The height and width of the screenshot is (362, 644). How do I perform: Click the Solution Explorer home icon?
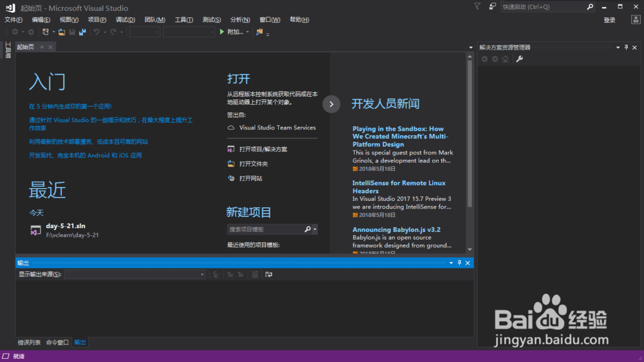[x=506, y=59]
